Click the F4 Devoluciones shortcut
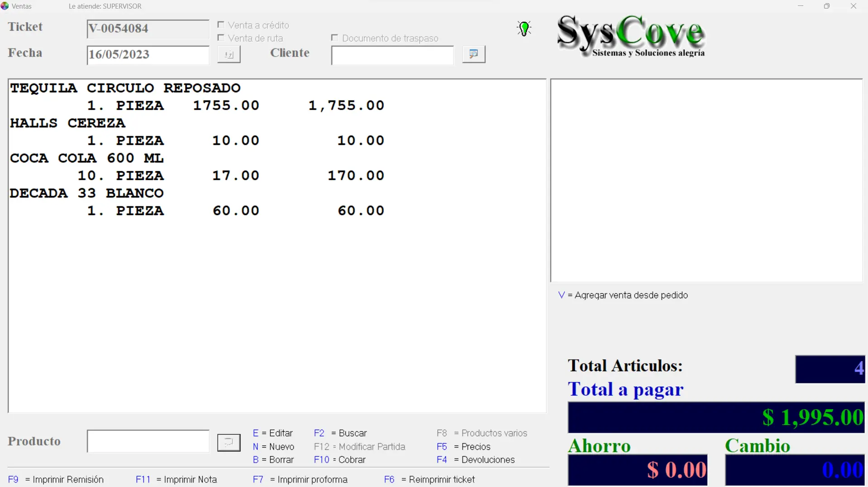The image size is (868, 487). [476, 459]
